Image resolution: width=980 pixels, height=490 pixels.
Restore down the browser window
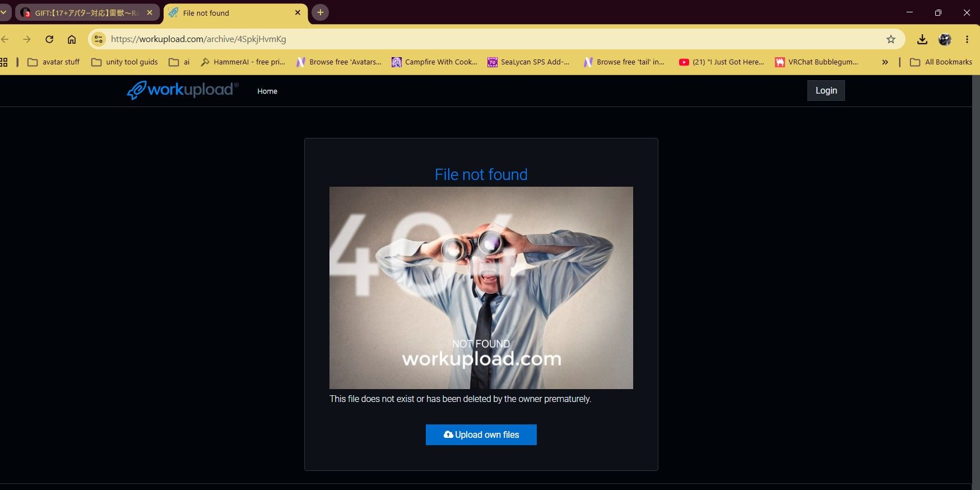(x=938, y=12)
